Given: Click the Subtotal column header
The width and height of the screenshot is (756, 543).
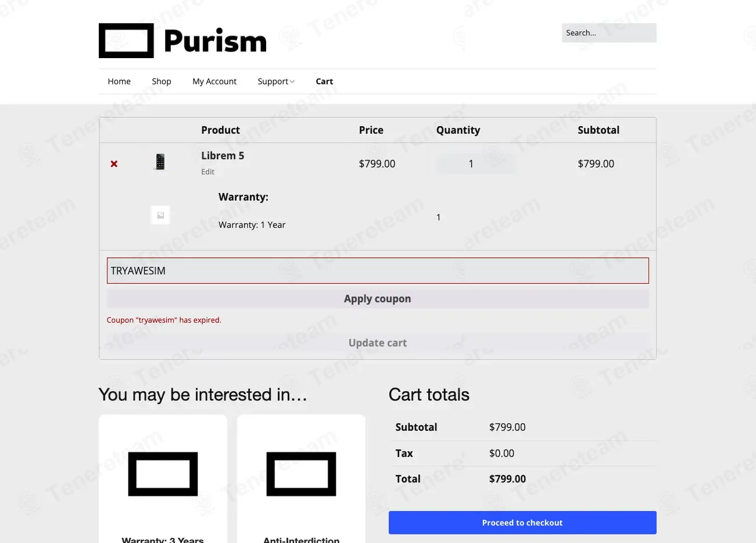Looking at the screenshot, I should click(599, 130).
